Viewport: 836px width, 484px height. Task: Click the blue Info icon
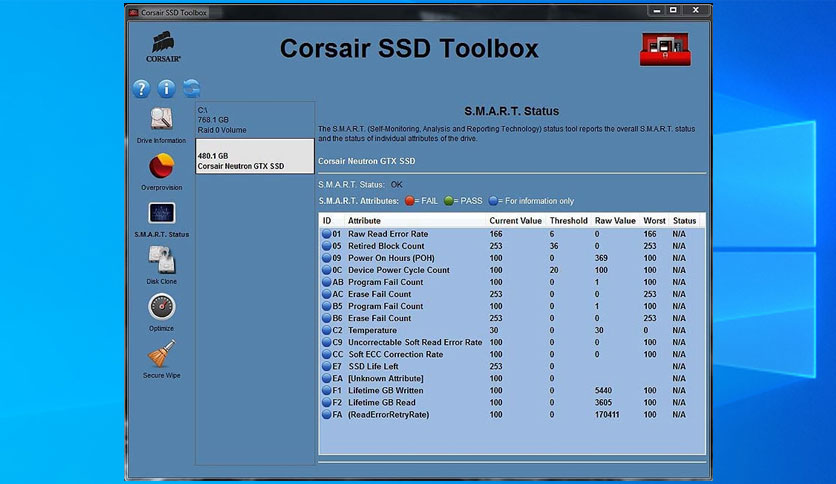(x=166, y=88)
